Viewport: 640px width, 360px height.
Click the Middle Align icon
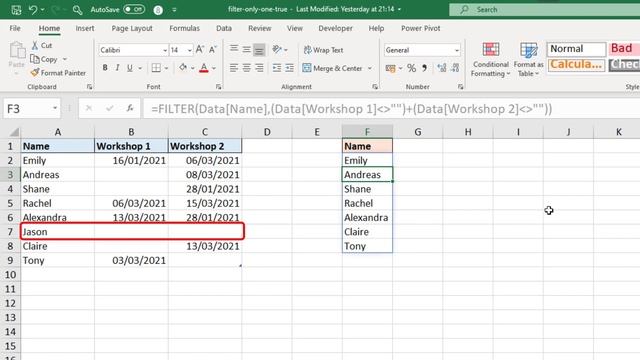pyautogui.click(x=246, y=49)
